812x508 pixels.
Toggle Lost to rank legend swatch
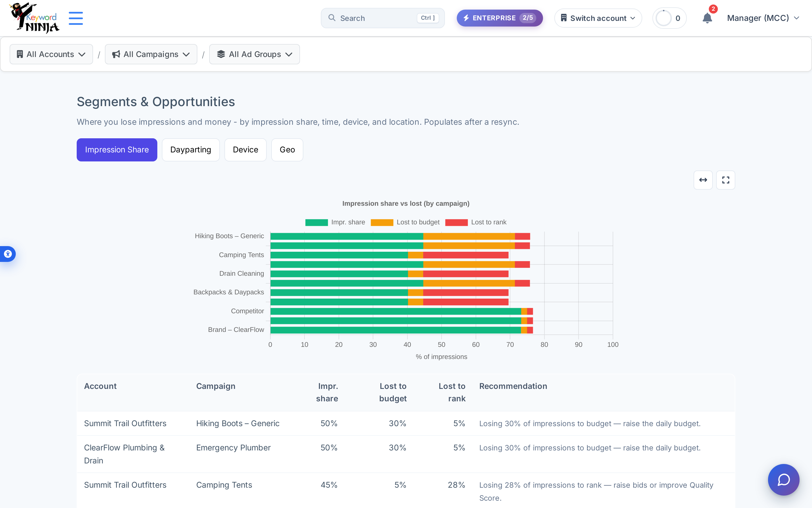[456, 222]
